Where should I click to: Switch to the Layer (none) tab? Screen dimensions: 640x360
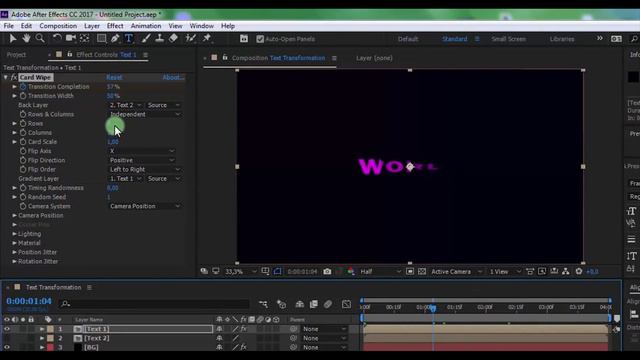click(x=374, y=58)
